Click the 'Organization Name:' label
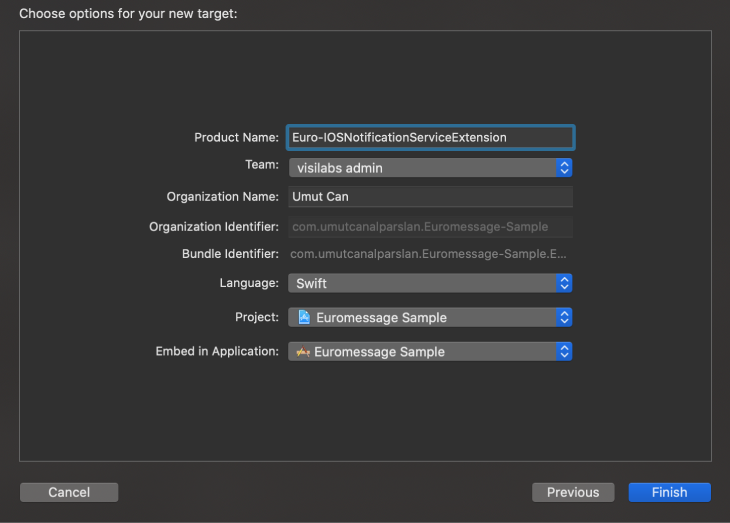Image resolution: width=730 pixels, height=523 pixels. click(x=223, y=197)
